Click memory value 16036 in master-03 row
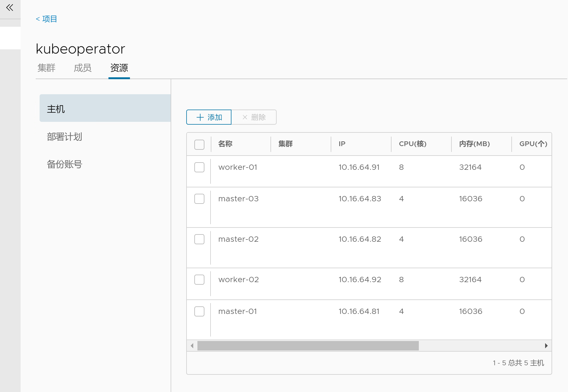The height and width of the screenshot is (392, 568). [x=471, y=199]
